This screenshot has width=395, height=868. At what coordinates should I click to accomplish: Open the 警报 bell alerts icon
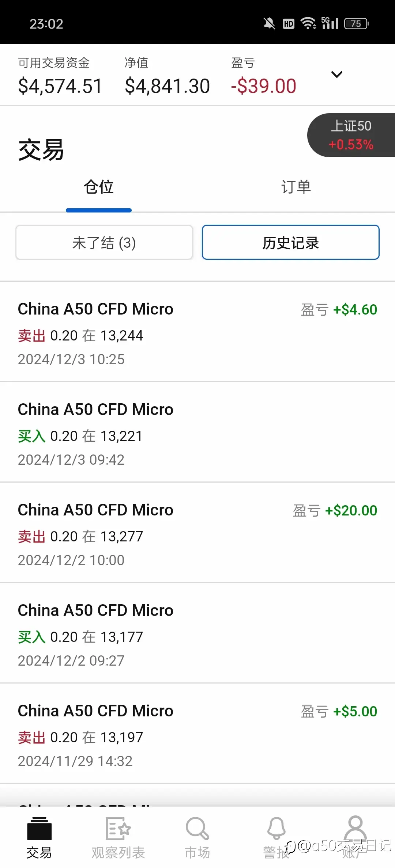pyautogui.click(x=276, y=828)
